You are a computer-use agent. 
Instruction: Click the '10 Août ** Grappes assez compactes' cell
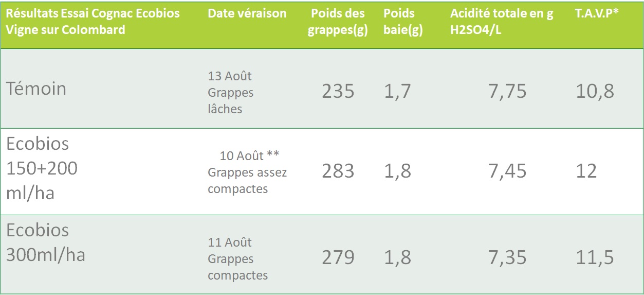tap(247, 172)
